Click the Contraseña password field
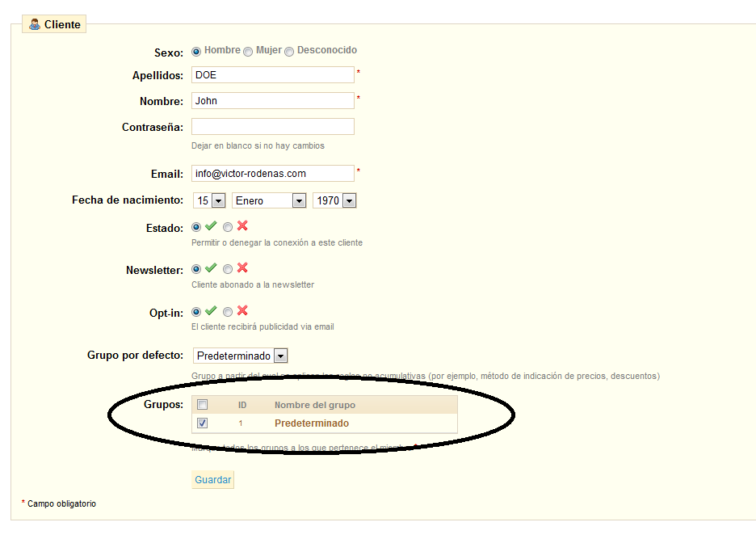The width and height of the screenshot is (756, 539). pyautogui.click(x=273, y=127)
